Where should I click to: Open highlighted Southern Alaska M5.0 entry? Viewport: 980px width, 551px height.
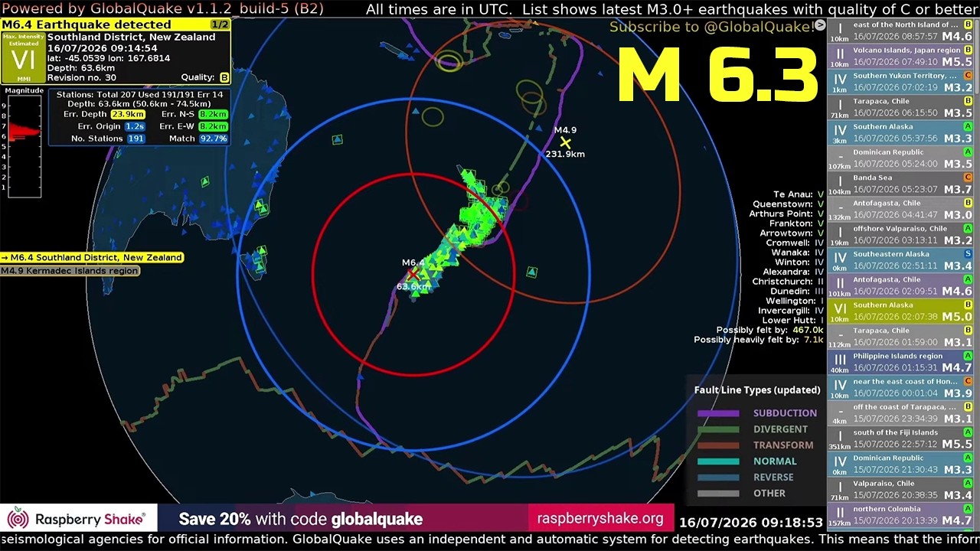click(x=901, y=311)
